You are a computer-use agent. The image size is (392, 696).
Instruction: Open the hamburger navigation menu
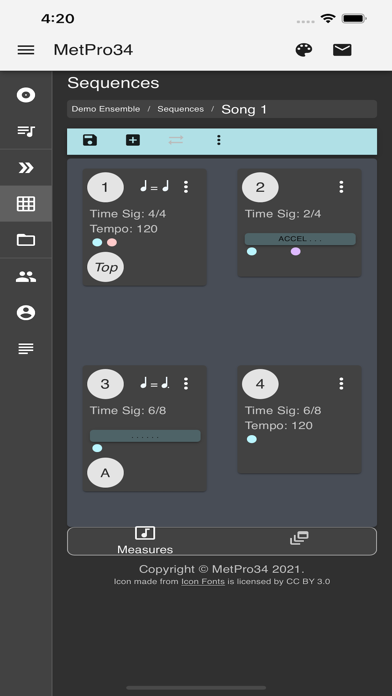26,50
